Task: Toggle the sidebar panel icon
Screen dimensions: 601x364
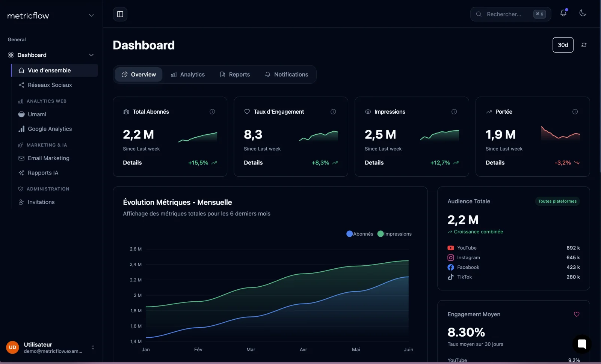Action: [x=120, y=14]
